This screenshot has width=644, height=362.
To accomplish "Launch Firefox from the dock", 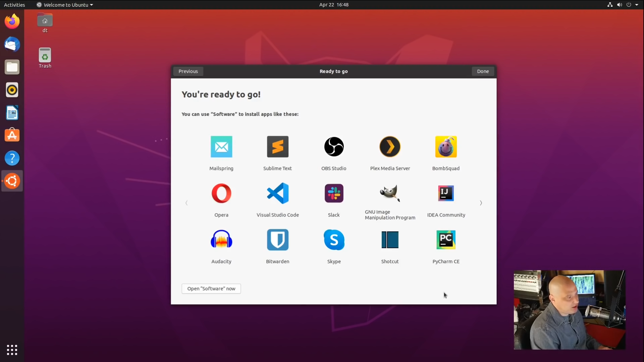I will pos(12,21).
